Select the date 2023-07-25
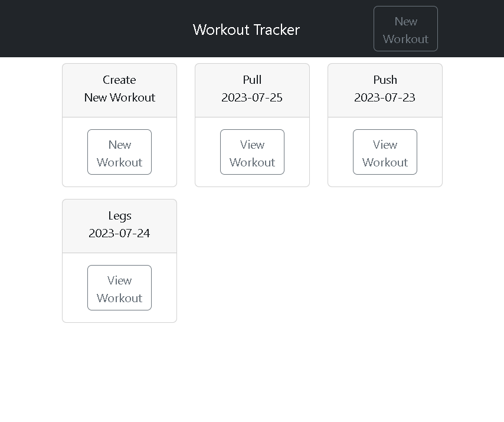Viewport: 504px width, 422px height. click(x=252, y=97)
